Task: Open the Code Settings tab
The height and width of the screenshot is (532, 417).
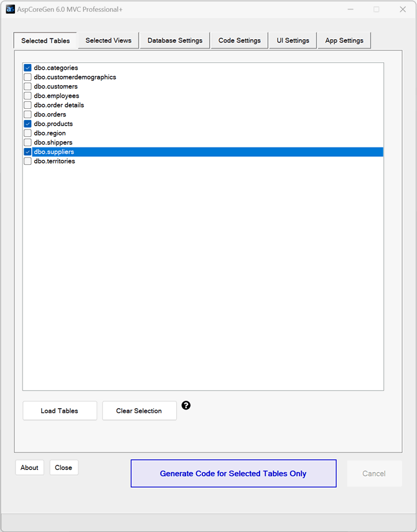Action: 240,40
